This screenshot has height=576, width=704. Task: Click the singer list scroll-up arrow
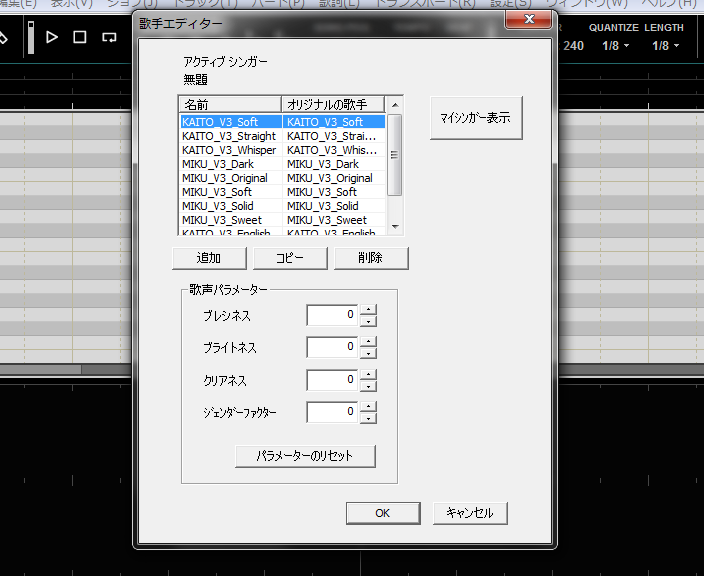click(x=395, y=105)
